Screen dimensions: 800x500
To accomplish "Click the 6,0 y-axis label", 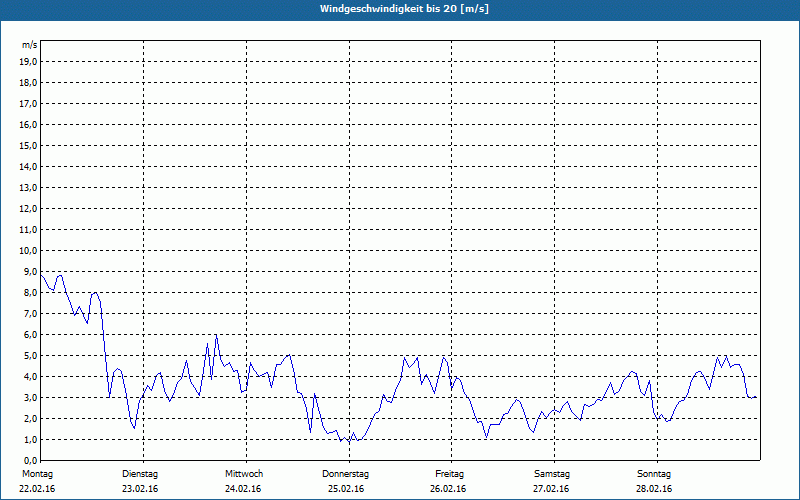I will tap(30, 335).
